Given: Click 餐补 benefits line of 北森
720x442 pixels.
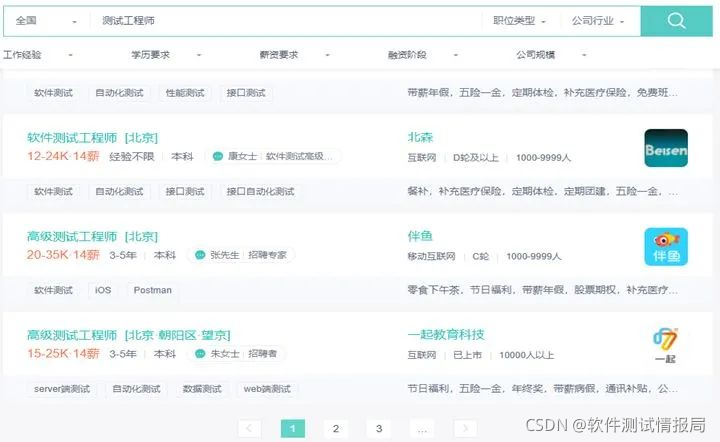Looking at the screenshot, I should pyautogui.click(x=542, y=191).
